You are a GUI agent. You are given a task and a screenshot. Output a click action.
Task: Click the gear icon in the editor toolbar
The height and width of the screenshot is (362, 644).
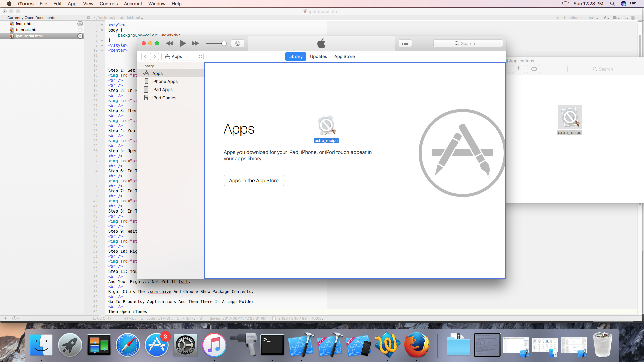tap(88, 18)
